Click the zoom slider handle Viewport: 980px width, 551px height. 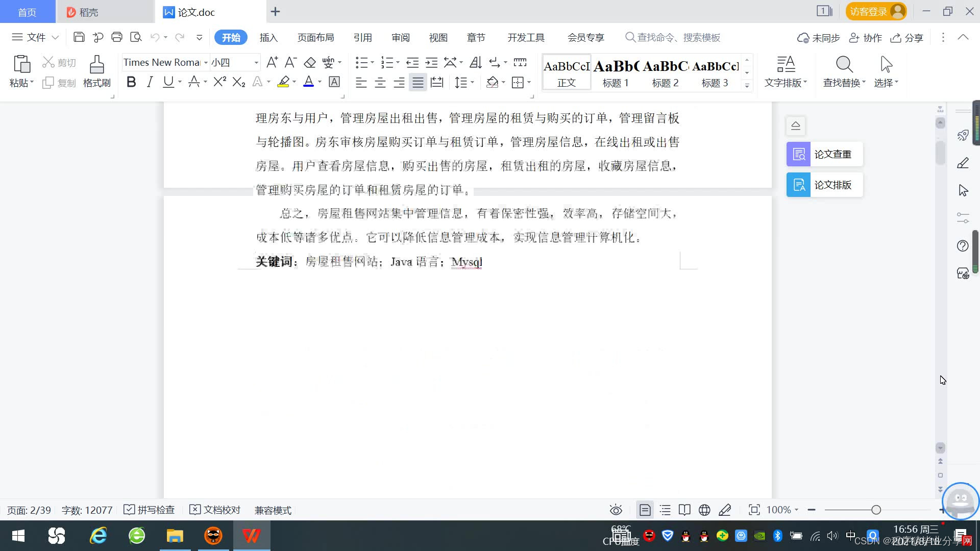876,510
